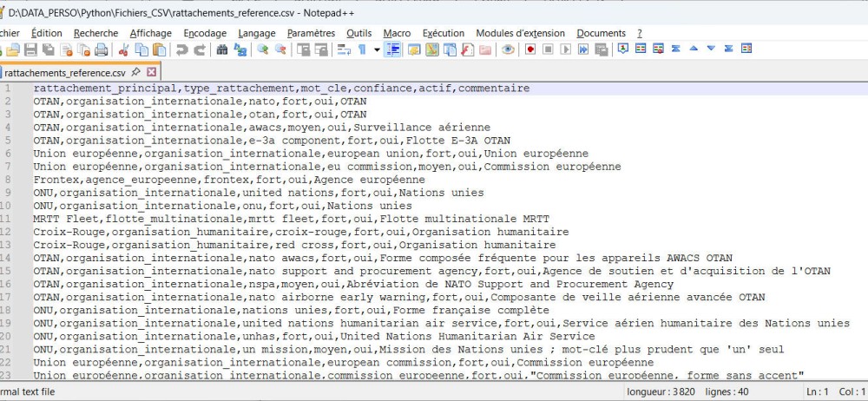Go to next difference down arrow
This screenshot has width=868, height=401.
click(712, 49)
